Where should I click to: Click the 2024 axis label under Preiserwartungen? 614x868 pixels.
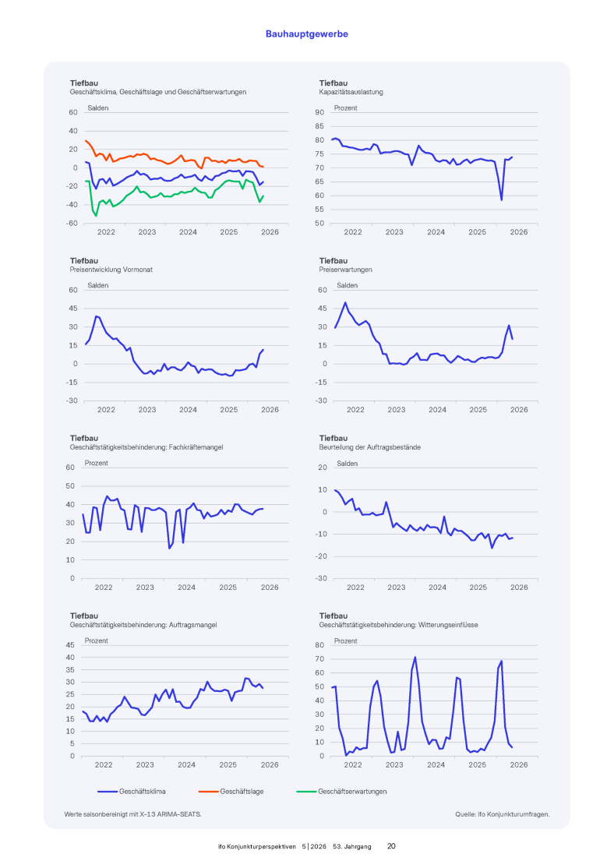click(x=437, y=410)
